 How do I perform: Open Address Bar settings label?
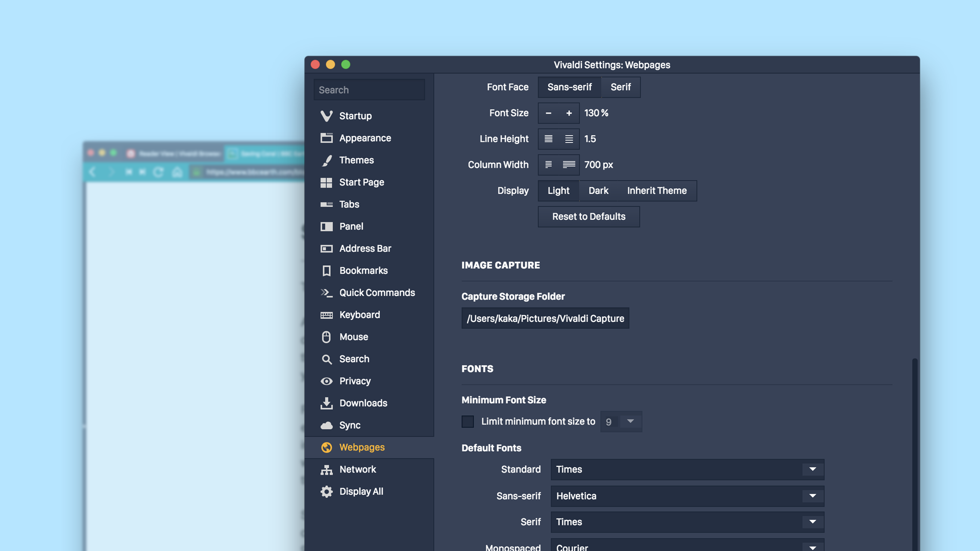[x=365, y=248]
